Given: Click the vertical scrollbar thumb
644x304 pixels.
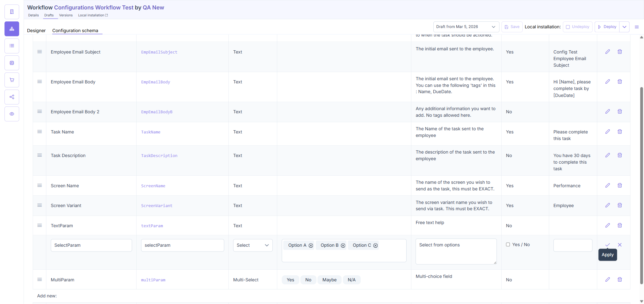Looking at the screenshot, I should click(641, 186).
